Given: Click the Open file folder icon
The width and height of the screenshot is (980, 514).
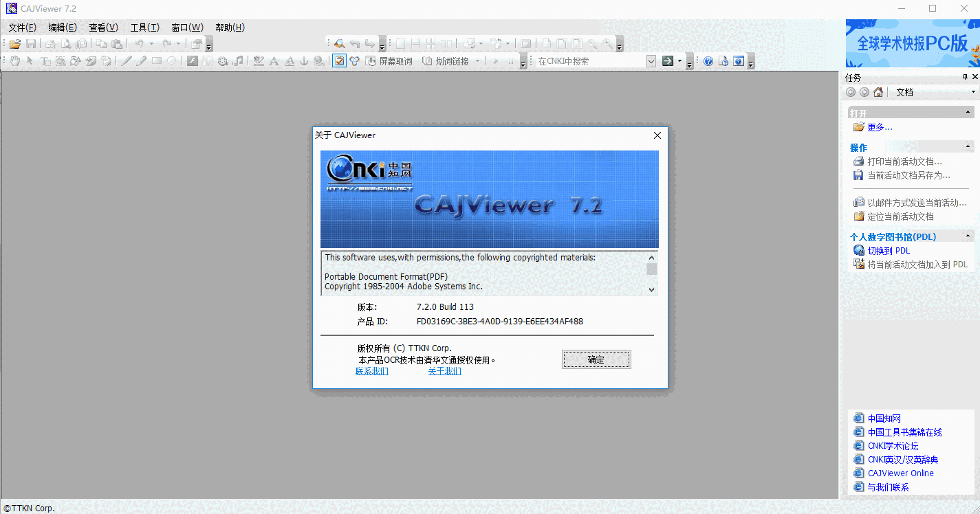Looking at the screenshot, I should pyautogui.click(x=15, y=44).
